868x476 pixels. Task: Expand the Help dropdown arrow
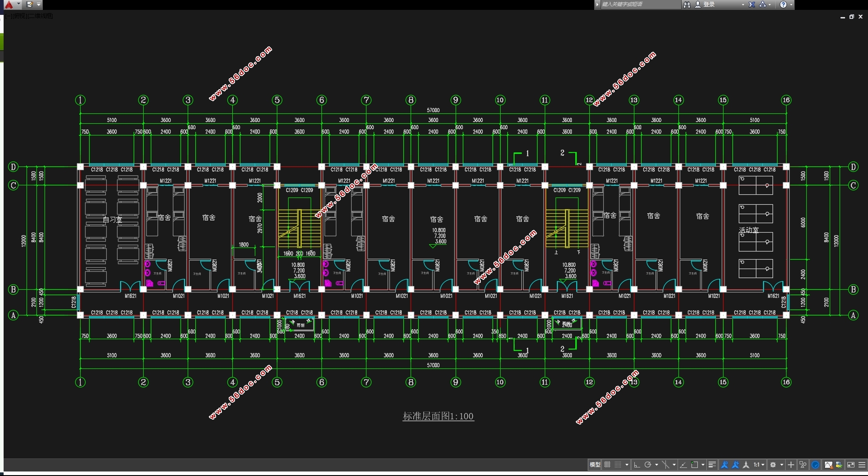[x=791, y=4]
